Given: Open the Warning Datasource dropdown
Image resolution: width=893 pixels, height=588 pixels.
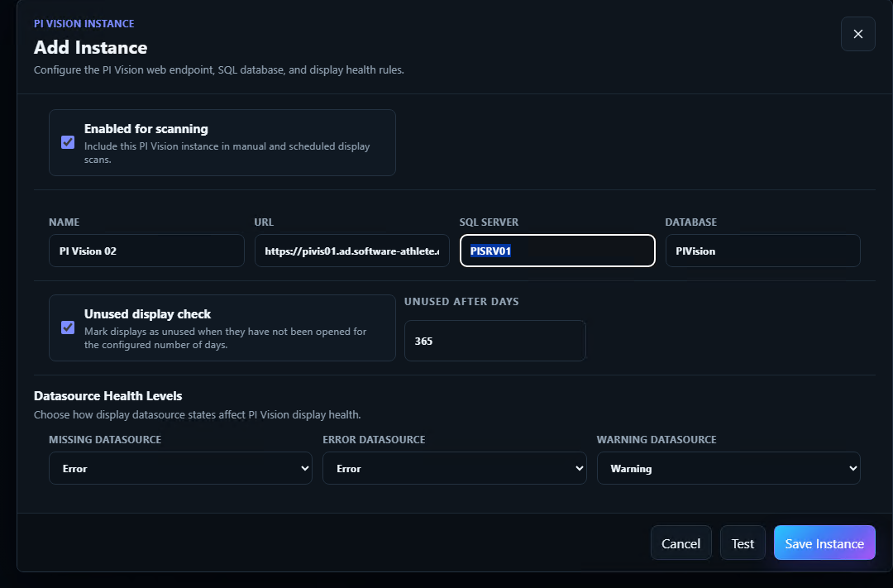Looking at the screenshot, I should [x=728, y=468].
